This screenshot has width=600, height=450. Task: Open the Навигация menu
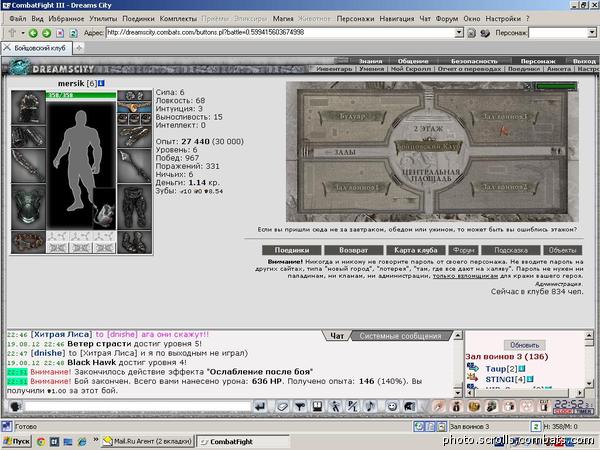(x=397, y=18)
